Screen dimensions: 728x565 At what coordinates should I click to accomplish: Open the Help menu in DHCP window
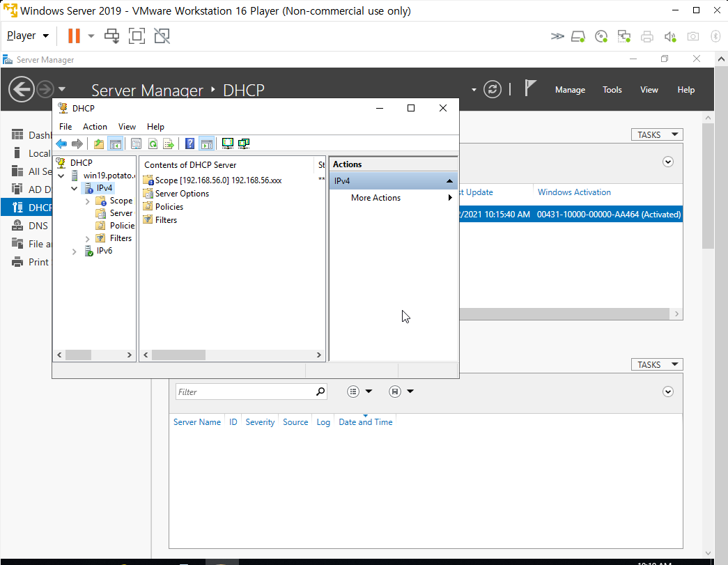coord(155,127)
